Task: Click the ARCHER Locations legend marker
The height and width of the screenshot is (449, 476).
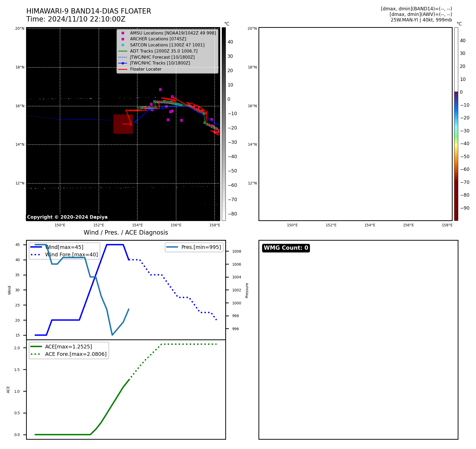Action: 123,39
